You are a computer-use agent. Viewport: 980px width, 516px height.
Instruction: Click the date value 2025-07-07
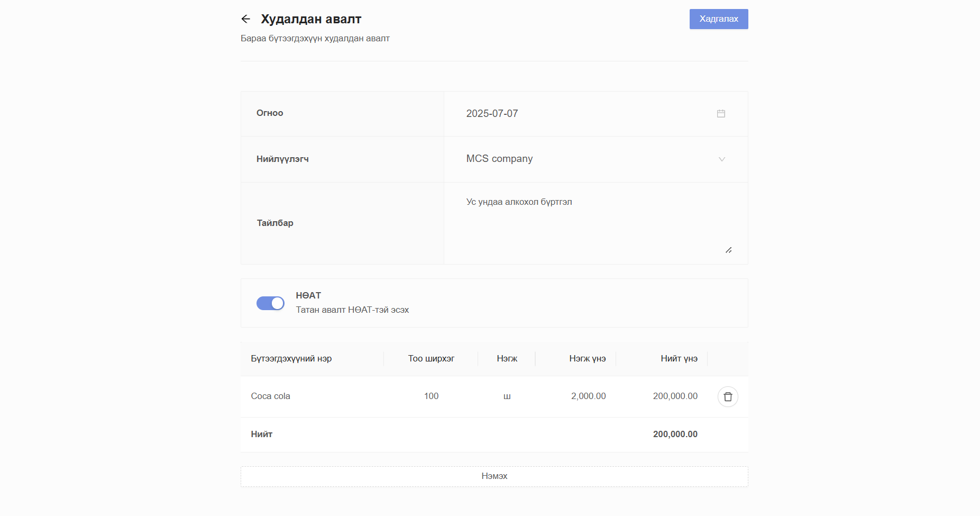[492, 114]
